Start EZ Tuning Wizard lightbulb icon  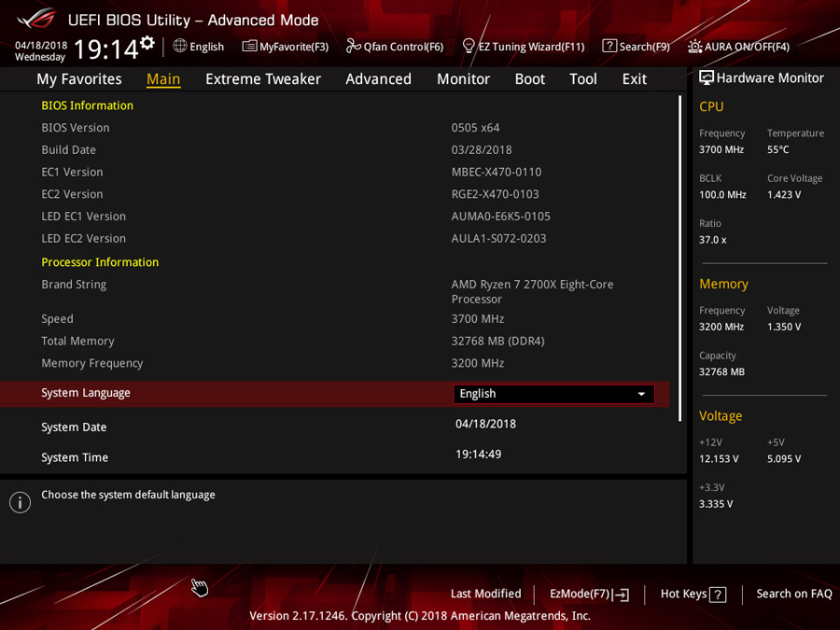coord(469,46)
